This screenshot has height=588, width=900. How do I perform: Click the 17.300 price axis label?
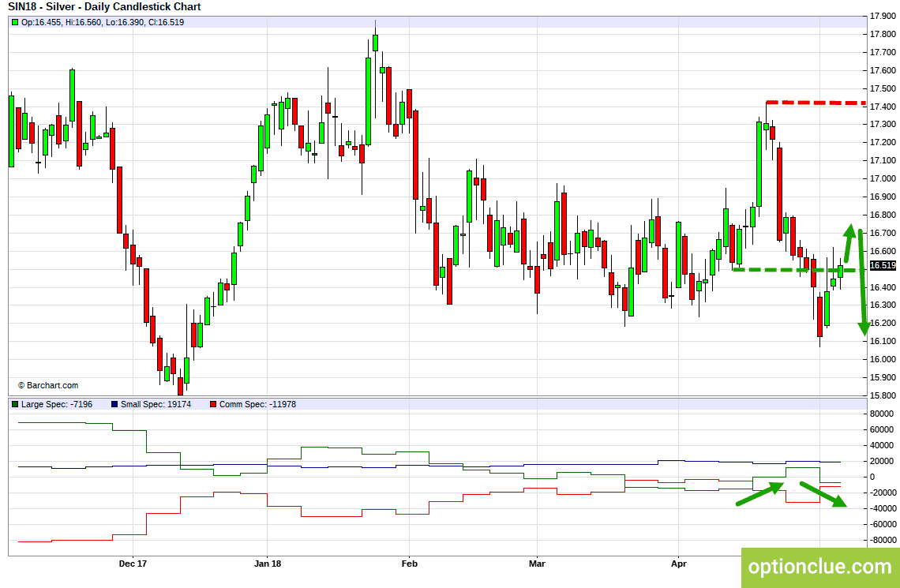tap(883, 125)
